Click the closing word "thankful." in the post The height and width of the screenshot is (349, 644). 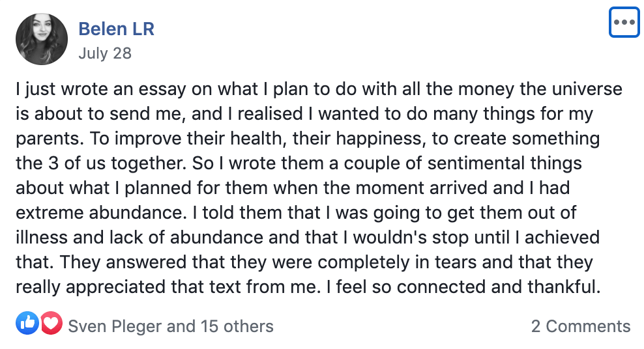564,286
